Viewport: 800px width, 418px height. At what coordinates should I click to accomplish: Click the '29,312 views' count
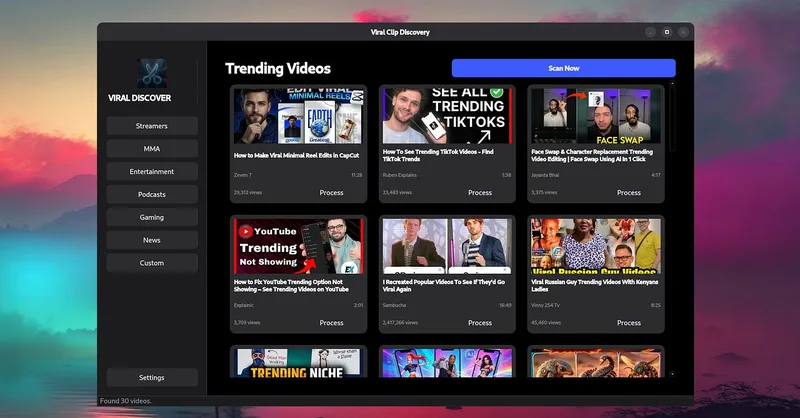pos(247,192)
